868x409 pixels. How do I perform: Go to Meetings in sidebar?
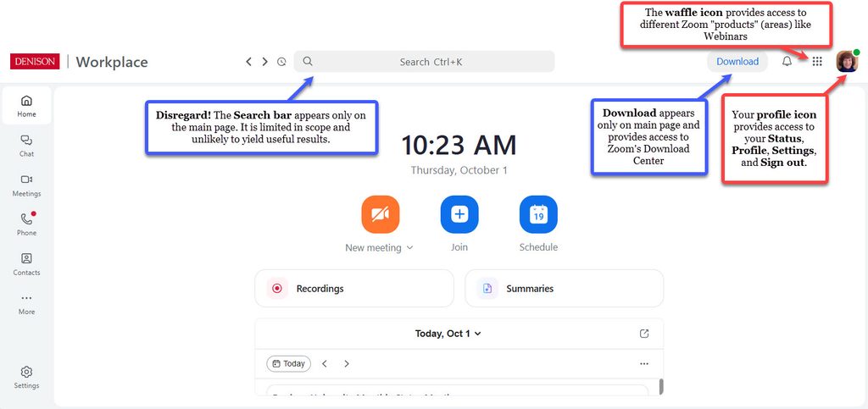26,185
